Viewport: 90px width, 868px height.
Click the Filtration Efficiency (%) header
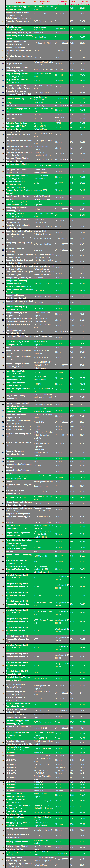tap(79, 1)
